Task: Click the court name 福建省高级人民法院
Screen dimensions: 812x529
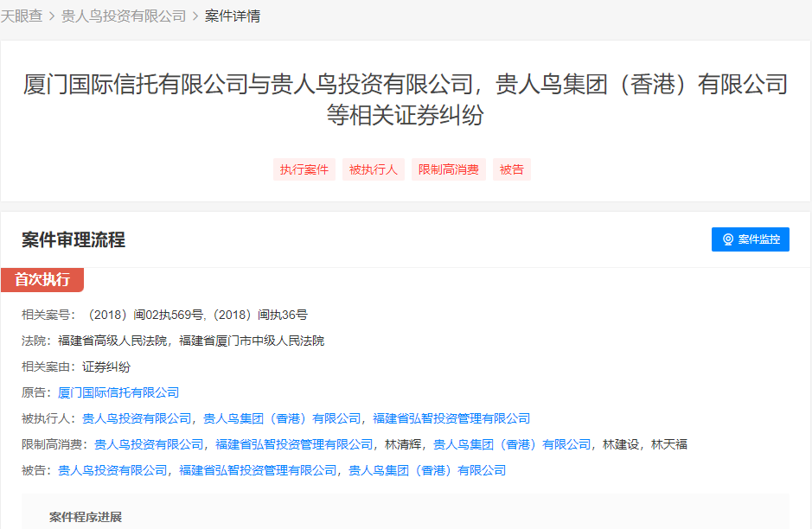Action: (113, 341)
